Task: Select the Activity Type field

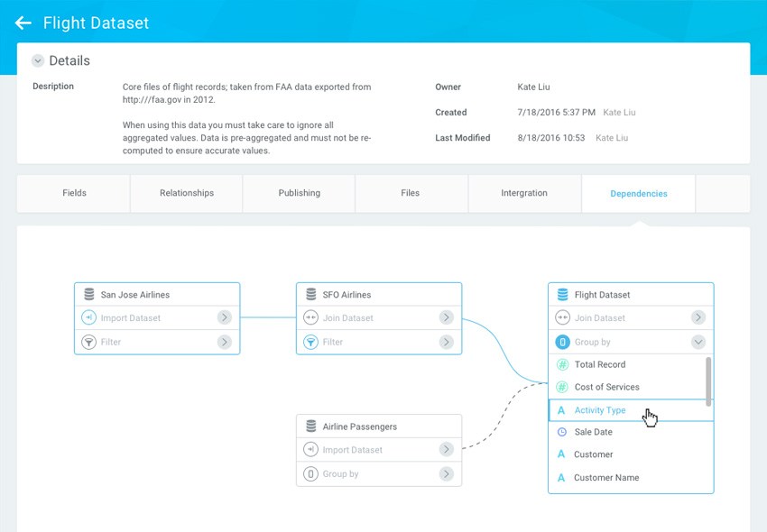Action: click(600, 410)
